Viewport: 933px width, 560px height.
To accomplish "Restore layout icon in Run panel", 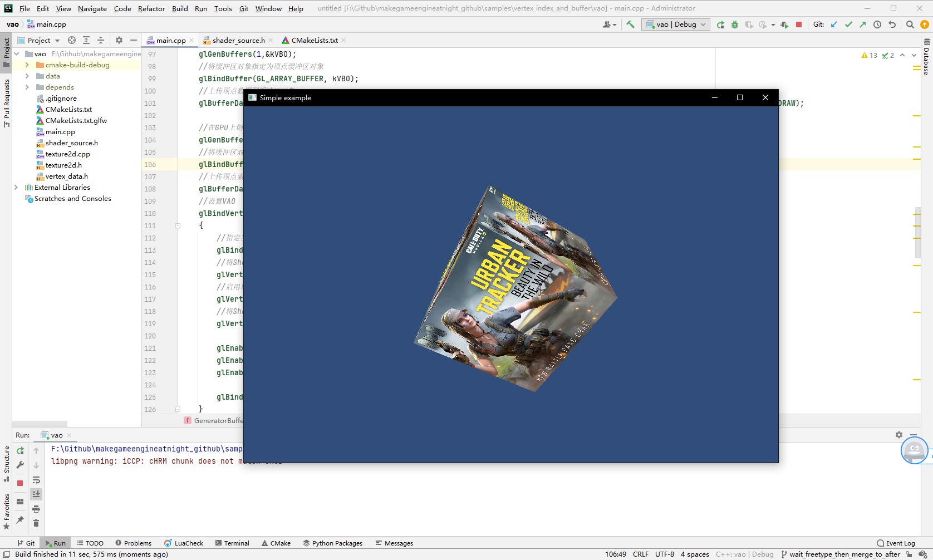I will 20,502.
